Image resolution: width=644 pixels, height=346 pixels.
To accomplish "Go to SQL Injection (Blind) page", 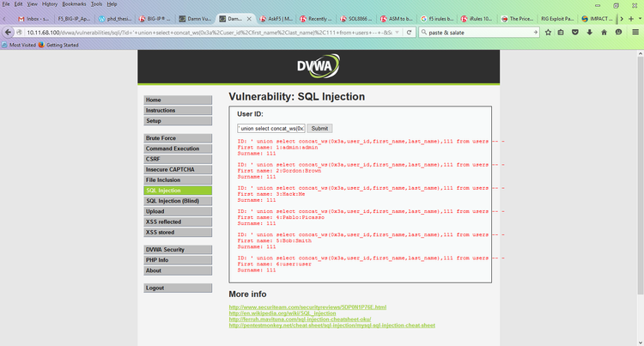I will (178, 201).
